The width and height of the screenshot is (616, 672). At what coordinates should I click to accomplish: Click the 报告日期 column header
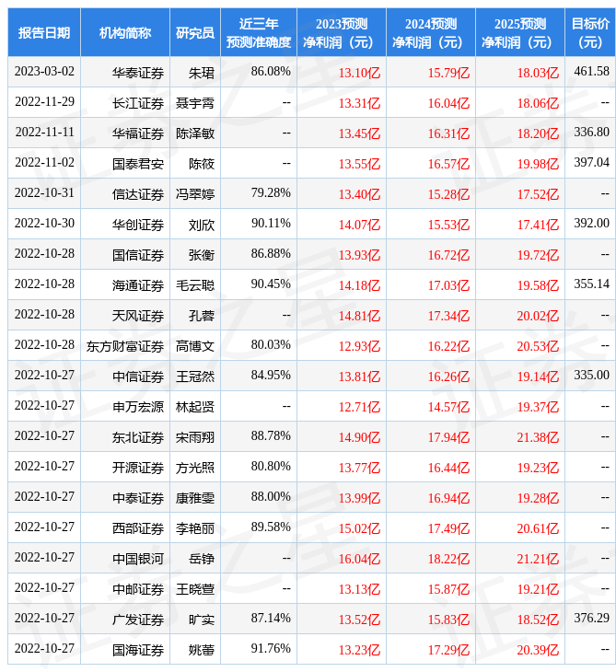[x=44, y=32]
